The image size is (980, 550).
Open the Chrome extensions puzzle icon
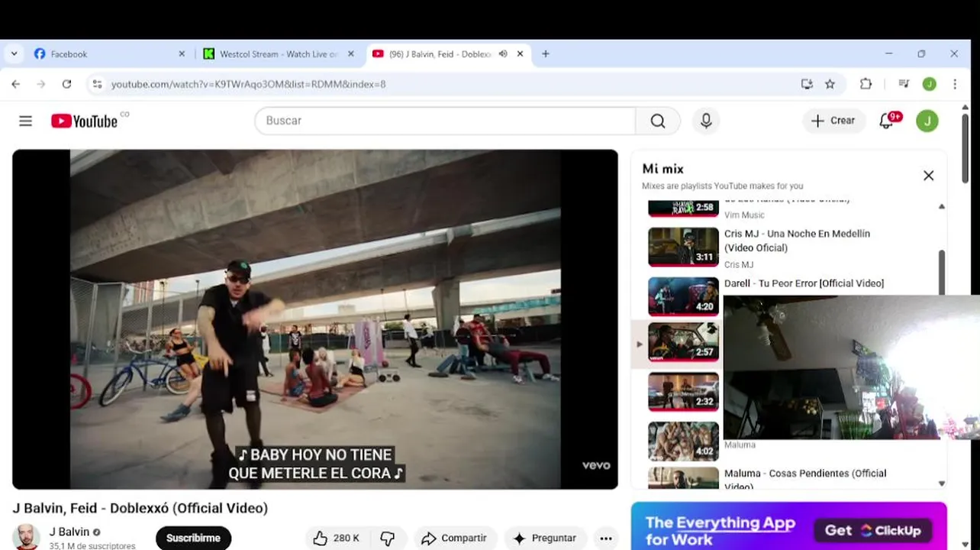click(x=866, y=84)
